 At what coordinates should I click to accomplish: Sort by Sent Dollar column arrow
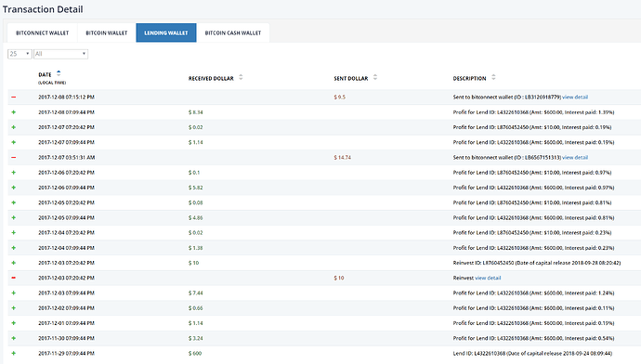coord(375,77)
